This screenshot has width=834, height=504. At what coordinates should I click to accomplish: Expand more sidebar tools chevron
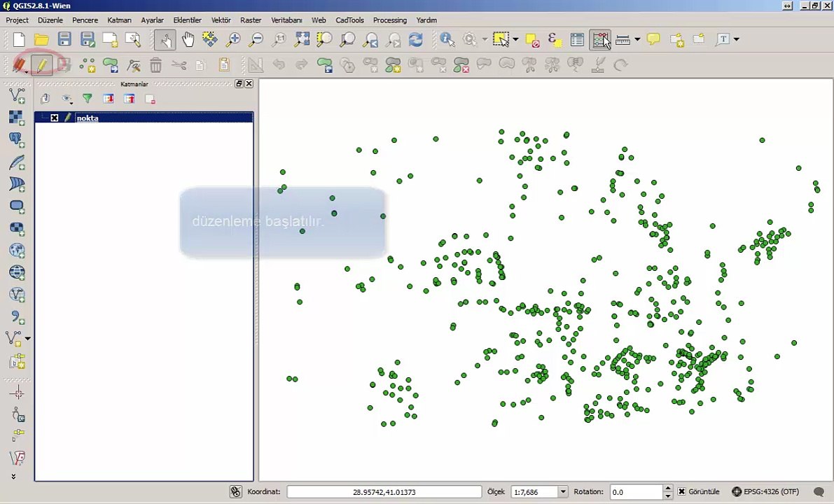click(13, 477)
